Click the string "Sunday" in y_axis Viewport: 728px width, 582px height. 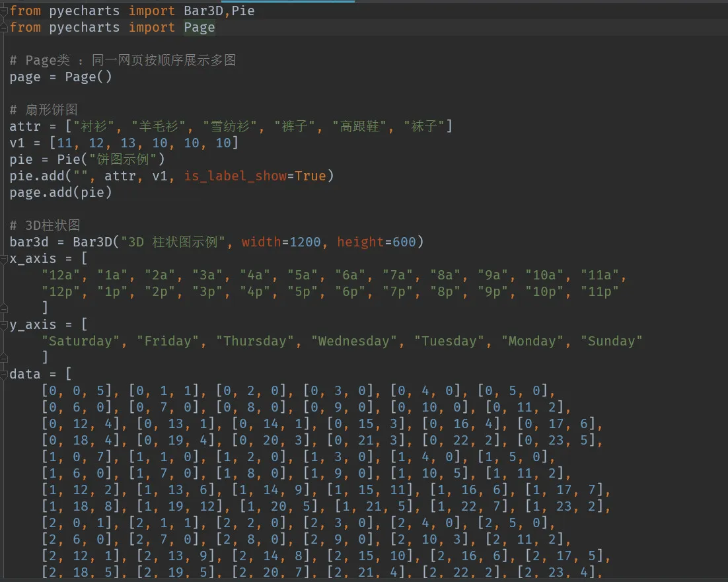click(612, 341)
